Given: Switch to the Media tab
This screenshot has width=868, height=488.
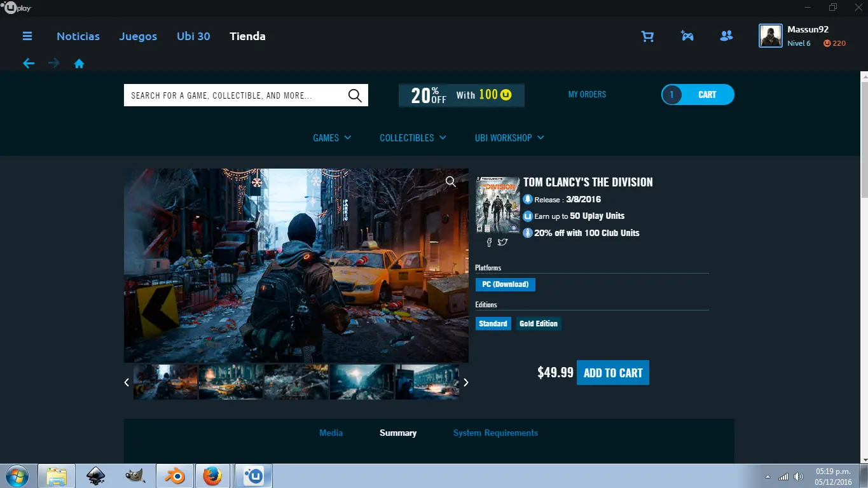Looking at the screenshot, I should [331, 433].
